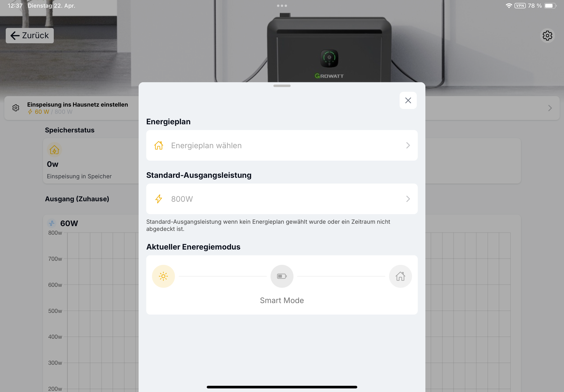
Task: Click the 0w Einspeisung in Speicher value
Action: (x=53, y=164)
